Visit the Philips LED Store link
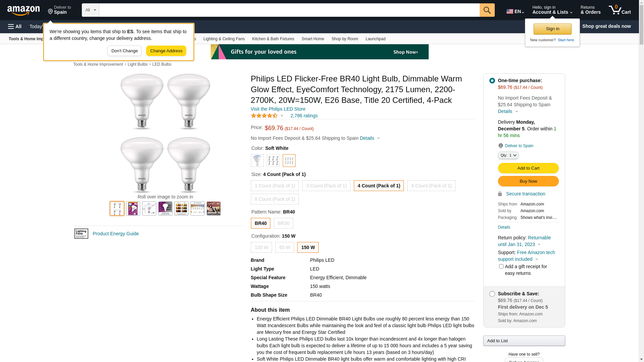 click(278, 109)
